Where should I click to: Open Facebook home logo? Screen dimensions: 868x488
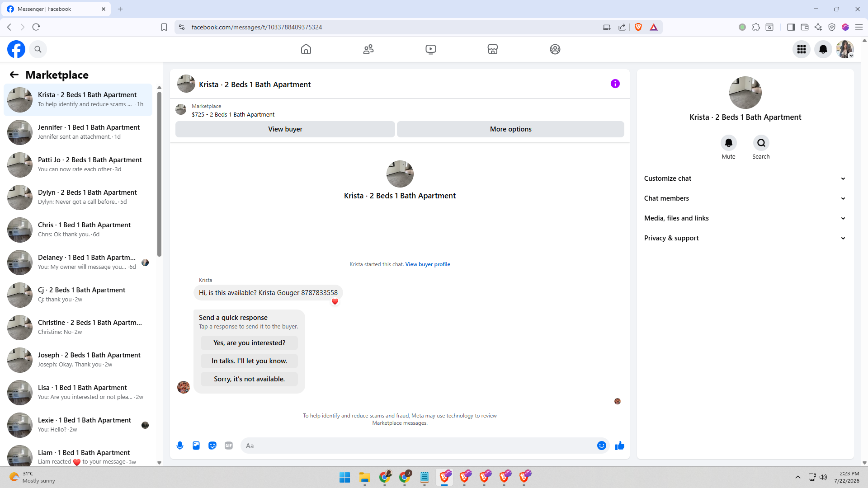click(x=16, y=49)
